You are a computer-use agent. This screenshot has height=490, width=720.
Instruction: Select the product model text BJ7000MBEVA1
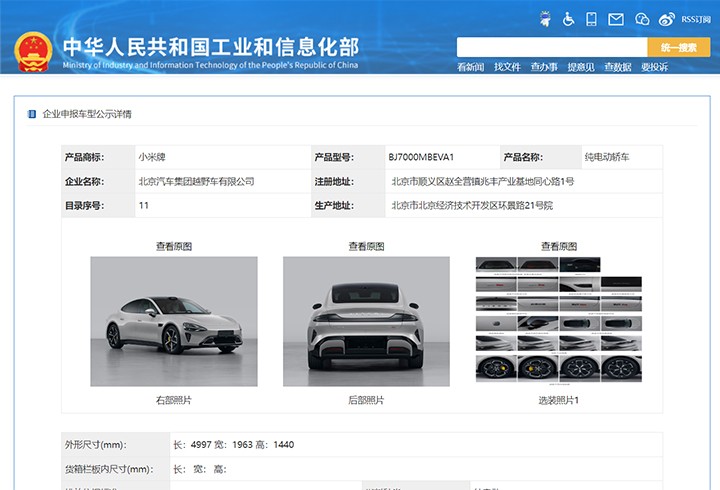[x=421, y=157]
